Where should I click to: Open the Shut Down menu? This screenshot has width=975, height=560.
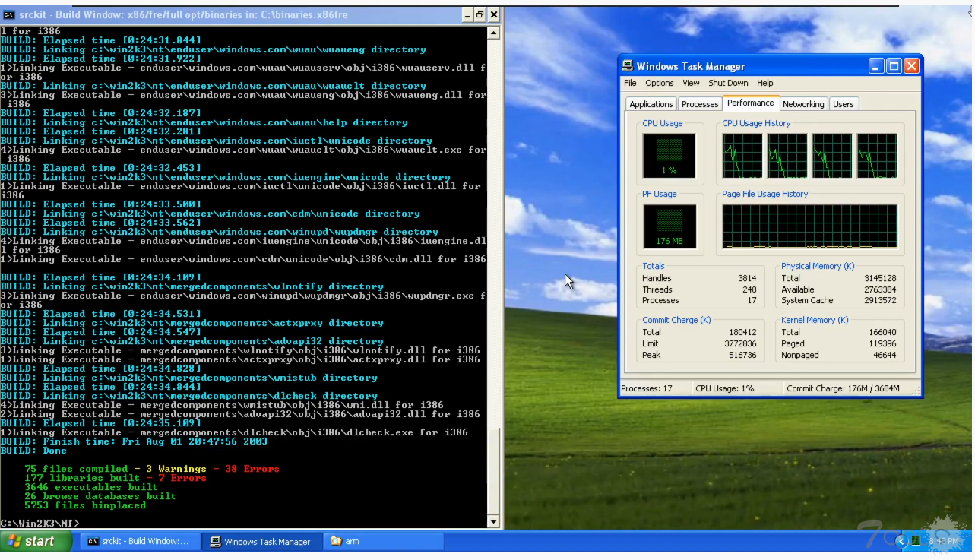(x=728, y=84)
